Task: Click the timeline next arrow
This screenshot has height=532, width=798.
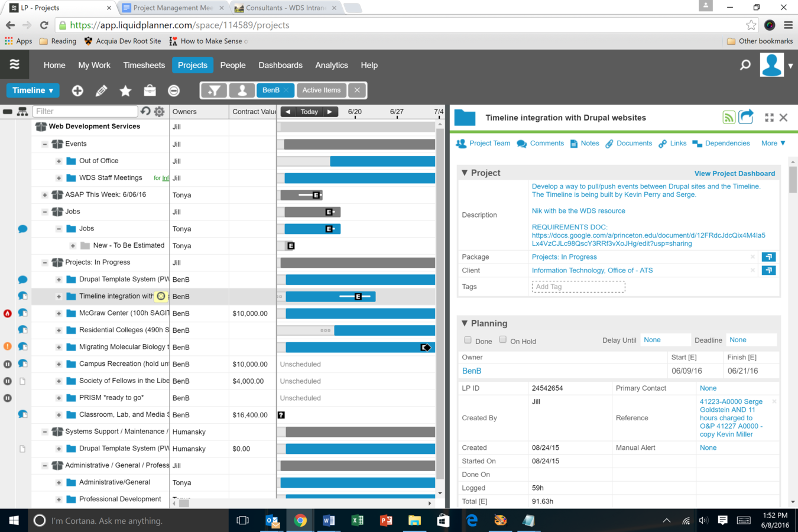Action: [330, 112]
